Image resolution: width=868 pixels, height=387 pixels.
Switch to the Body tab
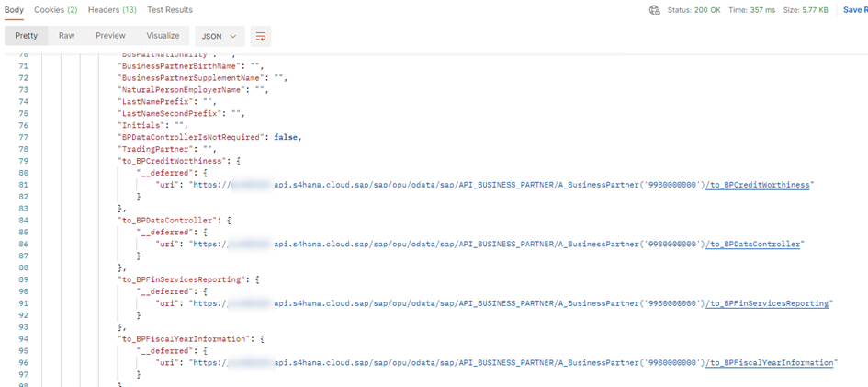click(x=14, y=9)
